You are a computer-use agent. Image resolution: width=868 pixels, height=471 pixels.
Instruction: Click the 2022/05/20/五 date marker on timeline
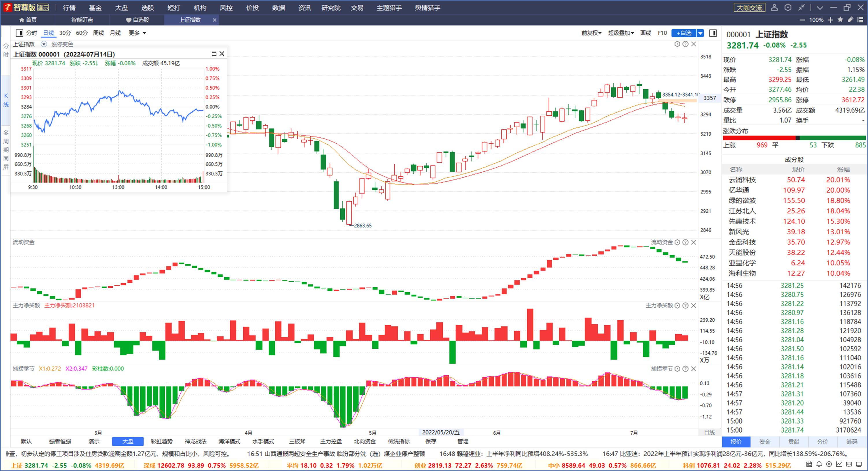click(441, 432)
